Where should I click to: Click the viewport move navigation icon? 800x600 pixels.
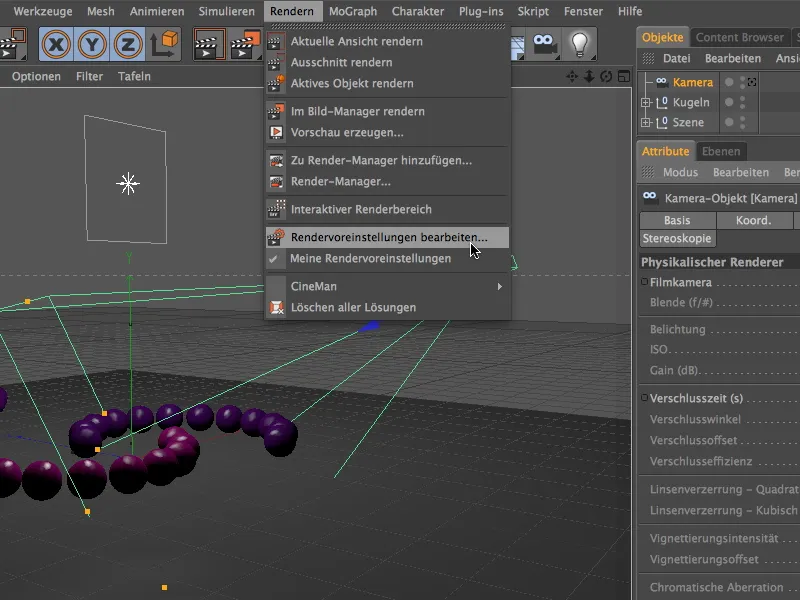(572, 77)
